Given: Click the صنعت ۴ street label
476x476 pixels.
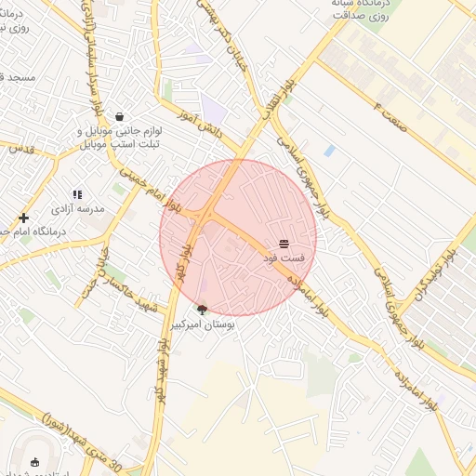Looking at the screenshot, I should pyautogui.click(x=390, y=117).
